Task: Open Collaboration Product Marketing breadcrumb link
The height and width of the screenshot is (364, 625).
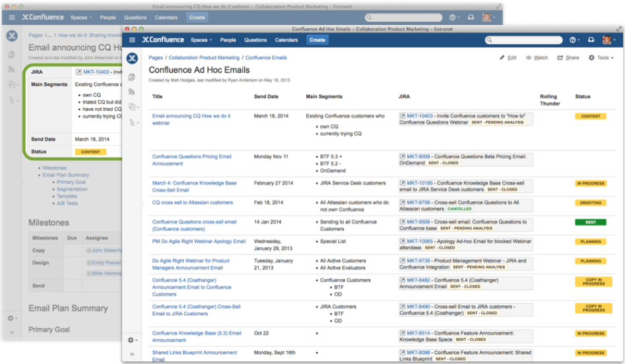Action: pos(204,58)
